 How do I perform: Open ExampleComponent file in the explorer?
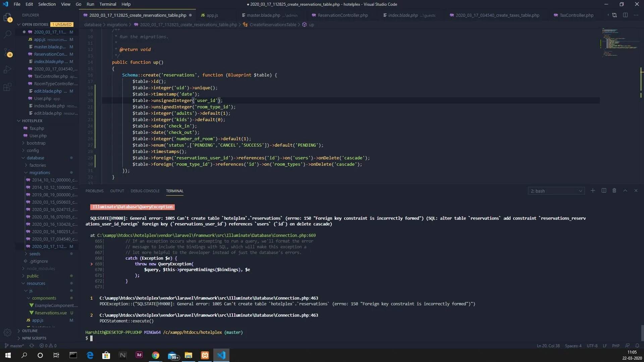(x=56, y=305)
